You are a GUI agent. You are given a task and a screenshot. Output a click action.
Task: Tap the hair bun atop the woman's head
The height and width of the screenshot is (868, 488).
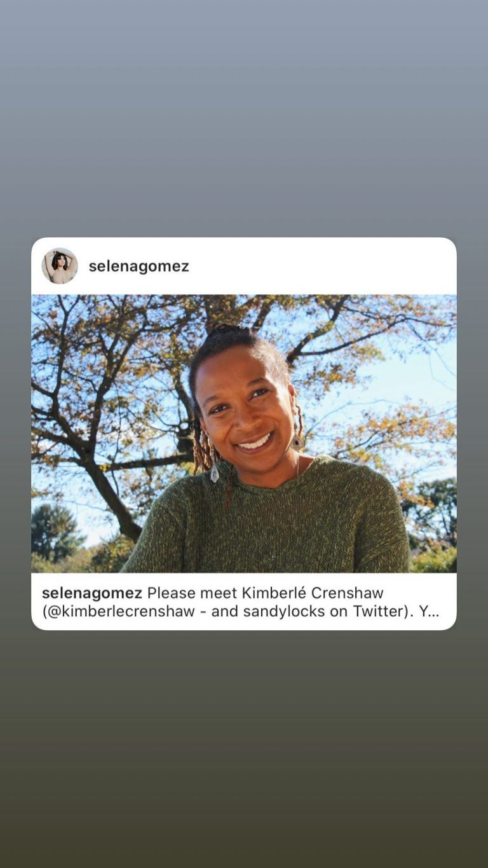click(x=226, y=332)
